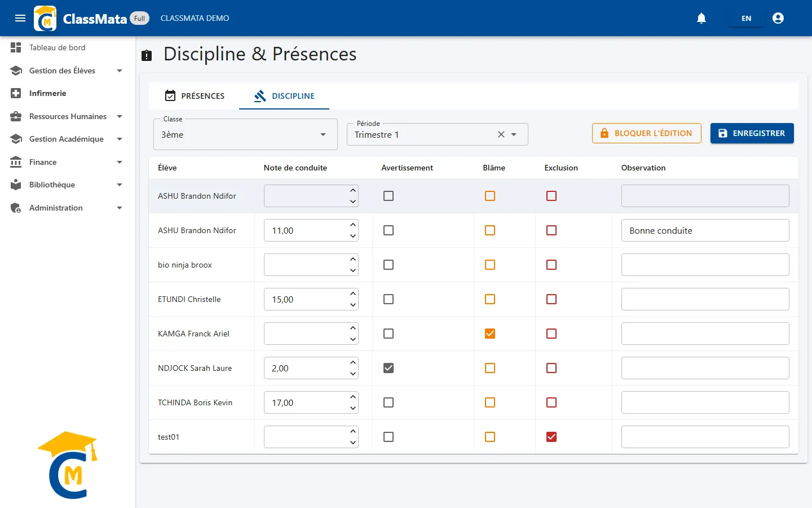This screenshot has height=508, width=812.
Task: Click the Bibliothèque book reader icon
Action: pos(16,185)
